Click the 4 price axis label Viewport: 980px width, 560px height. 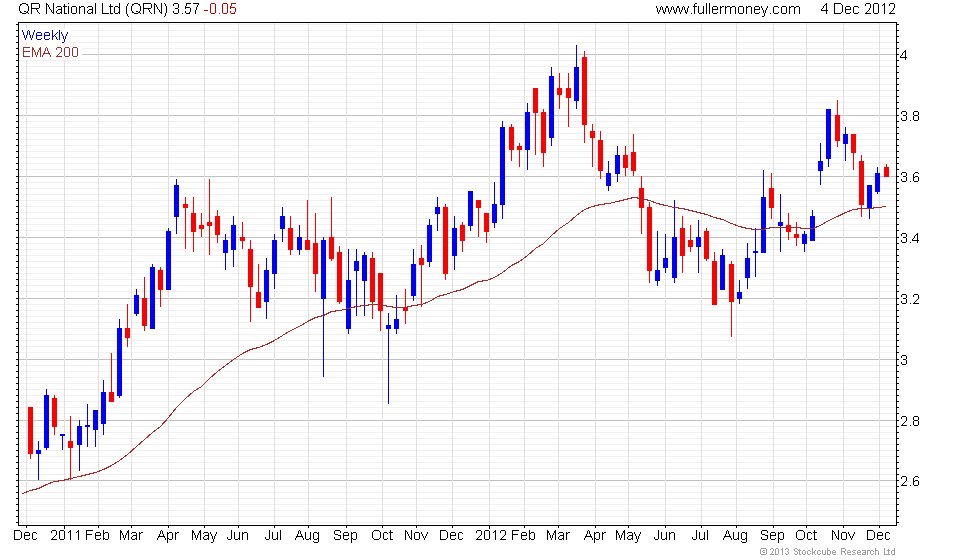904,55
